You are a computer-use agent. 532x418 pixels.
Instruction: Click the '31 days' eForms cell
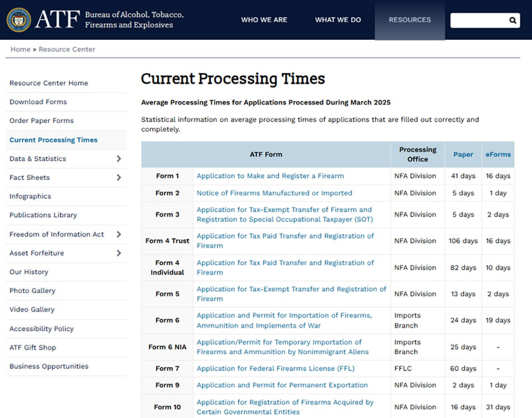coord(497,407)
